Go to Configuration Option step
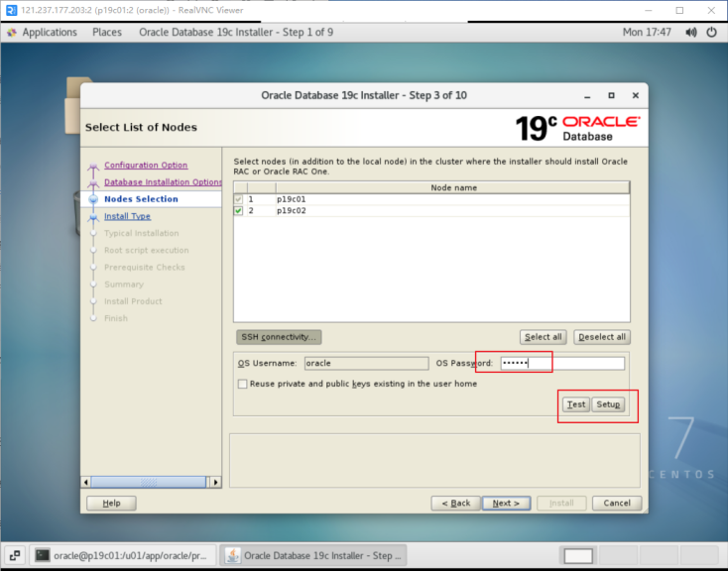 (x=146, y=165)
